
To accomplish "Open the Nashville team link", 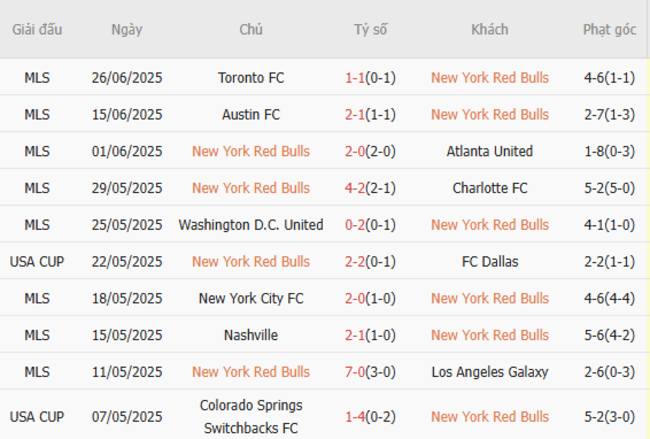I will tap(251, 335).
